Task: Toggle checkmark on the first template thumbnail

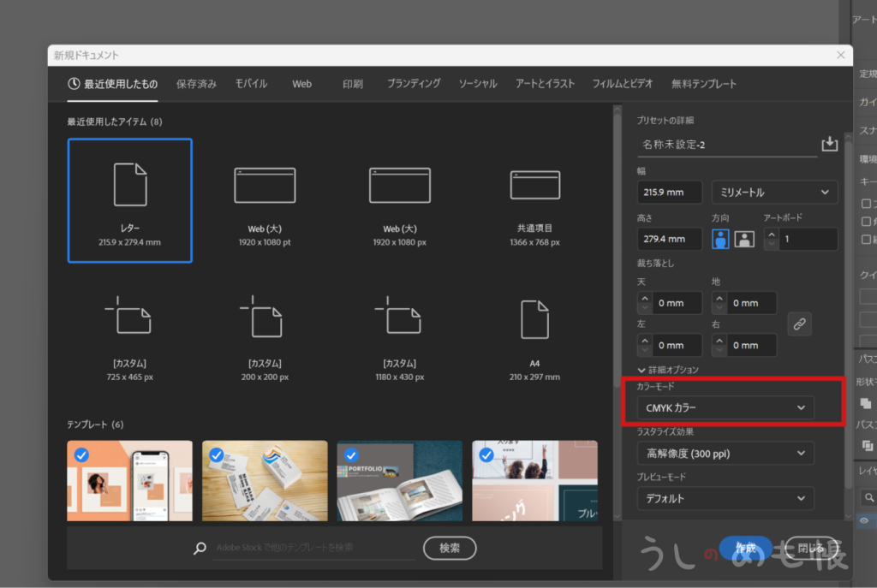Action: click(81, 455)
